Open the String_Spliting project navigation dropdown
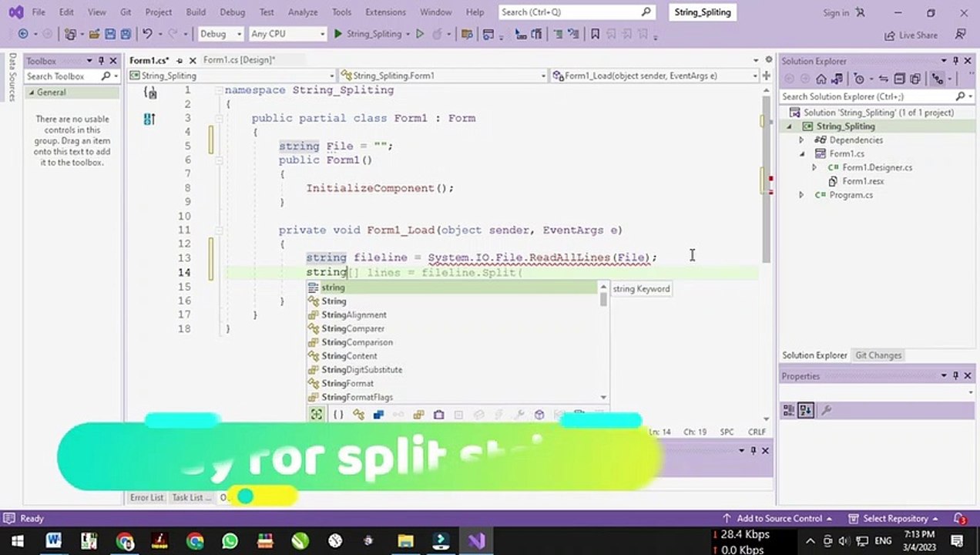Viewport: 980px width, 555px height. [233, 76]
